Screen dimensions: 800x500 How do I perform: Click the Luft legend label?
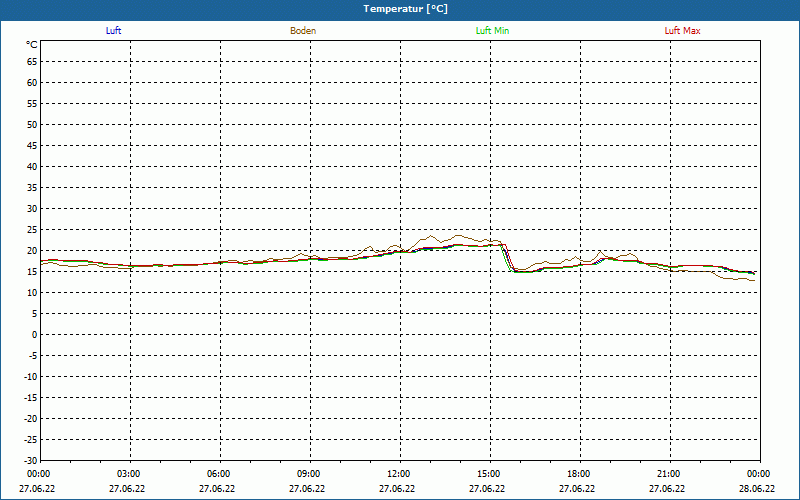113,31
